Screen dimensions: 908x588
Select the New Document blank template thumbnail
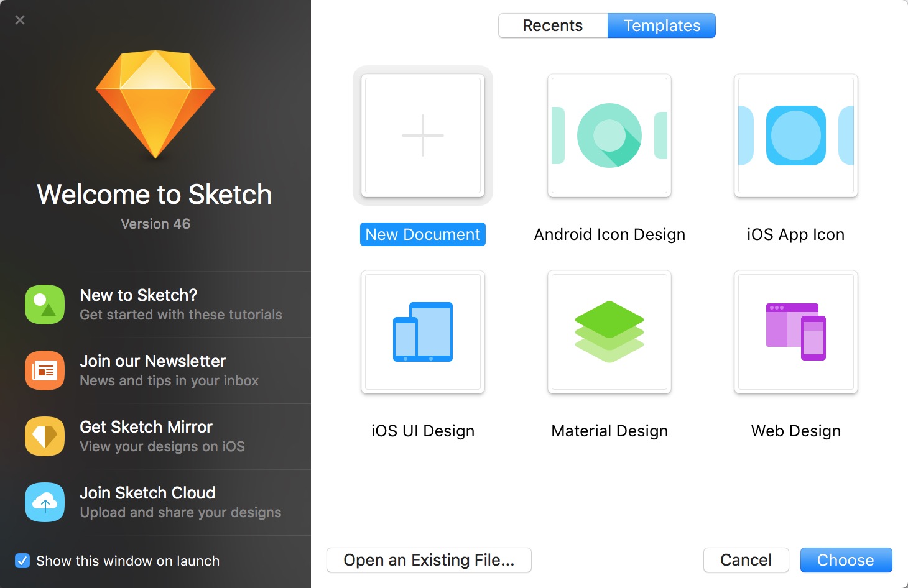423,136
